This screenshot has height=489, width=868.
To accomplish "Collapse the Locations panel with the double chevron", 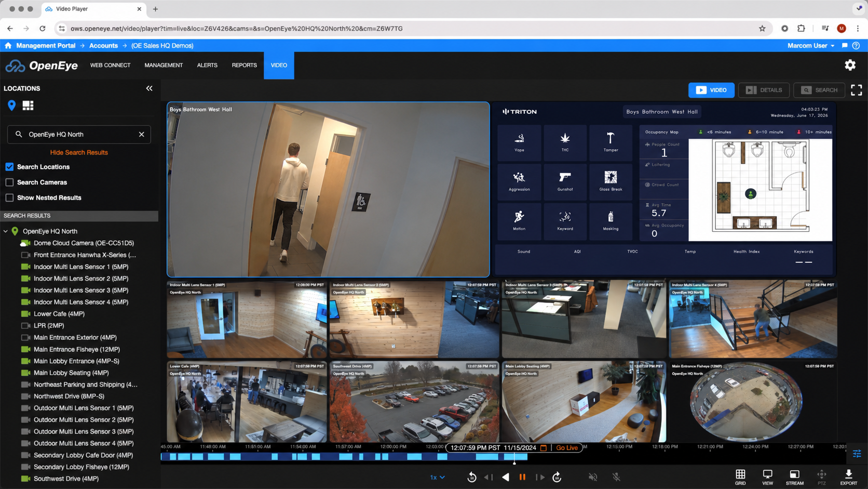I will 149,88.
